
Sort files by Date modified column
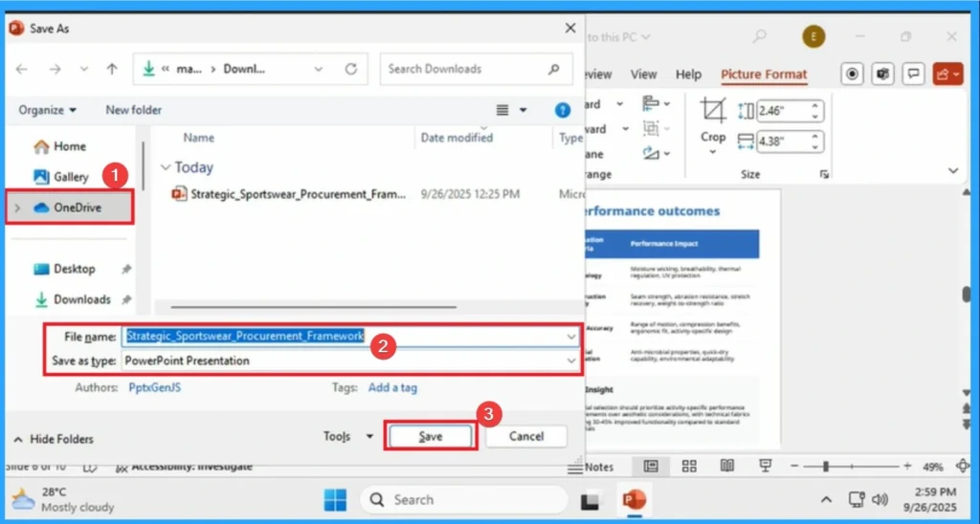tap(457, 138)
